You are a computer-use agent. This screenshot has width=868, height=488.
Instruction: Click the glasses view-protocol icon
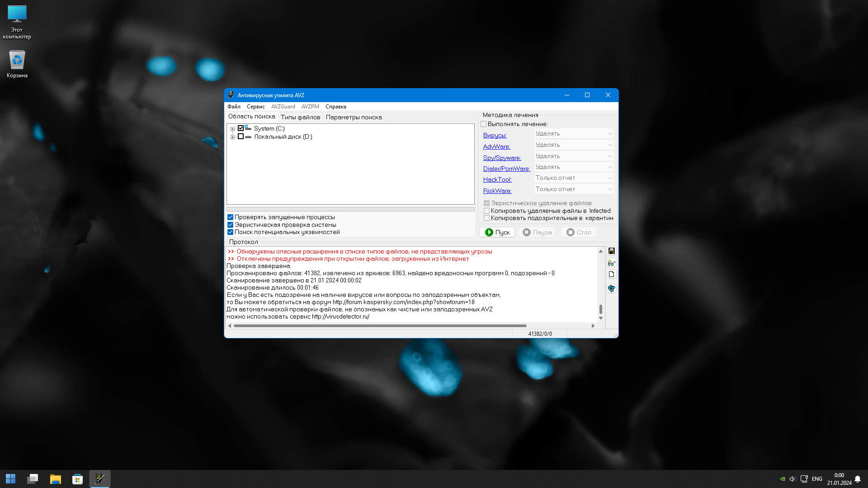611,263
